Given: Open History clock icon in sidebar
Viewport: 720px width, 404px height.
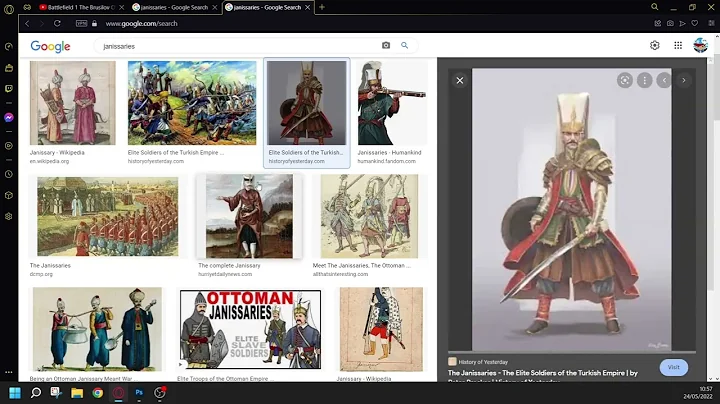Looking at the screenshot, I should pos(9,174).
